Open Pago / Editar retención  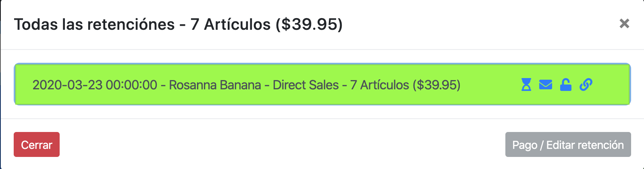568,144
